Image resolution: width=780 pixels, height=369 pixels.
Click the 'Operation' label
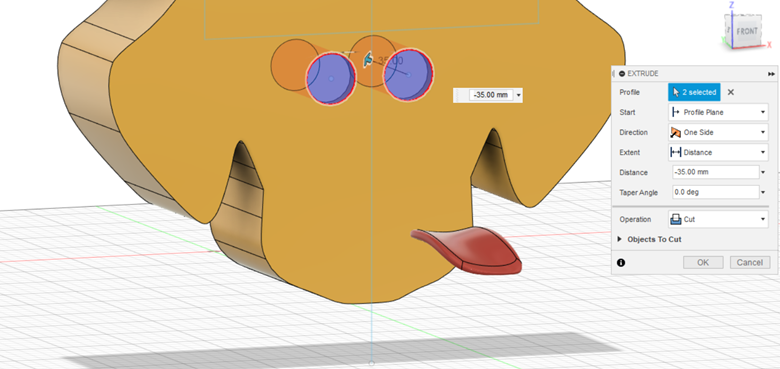pos(635,219)
